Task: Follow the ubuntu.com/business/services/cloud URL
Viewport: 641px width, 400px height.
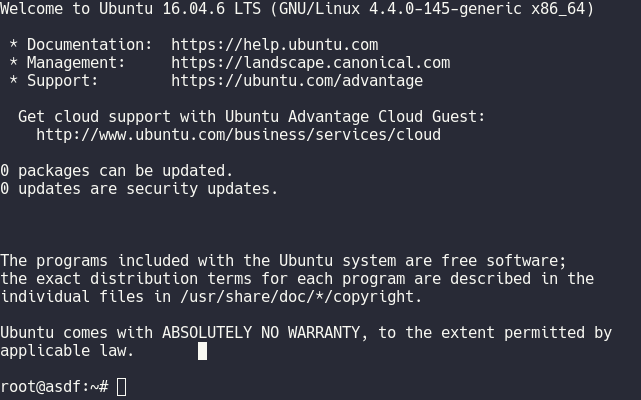Action: pyautogui.click(x=238, y=135)
